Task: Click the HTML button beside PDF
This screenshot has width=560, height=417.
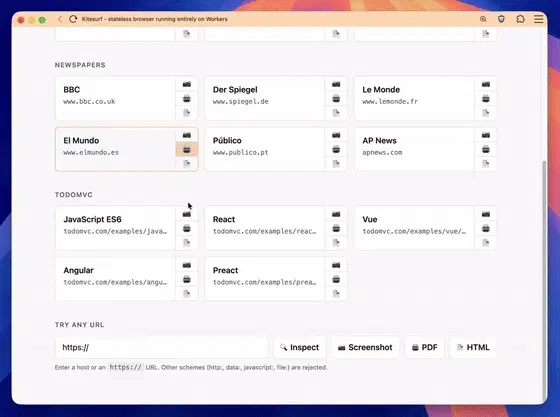Action: 473,347
